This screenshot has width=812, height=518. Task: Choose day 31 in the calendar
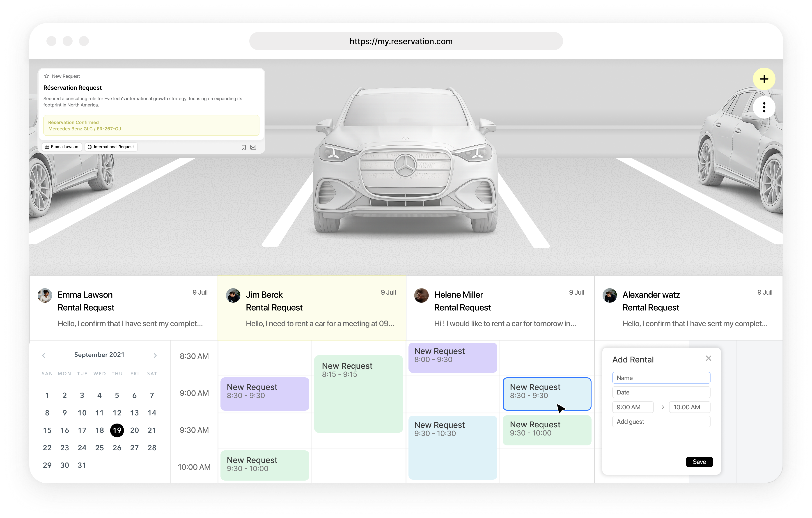[x=82, y=465]
